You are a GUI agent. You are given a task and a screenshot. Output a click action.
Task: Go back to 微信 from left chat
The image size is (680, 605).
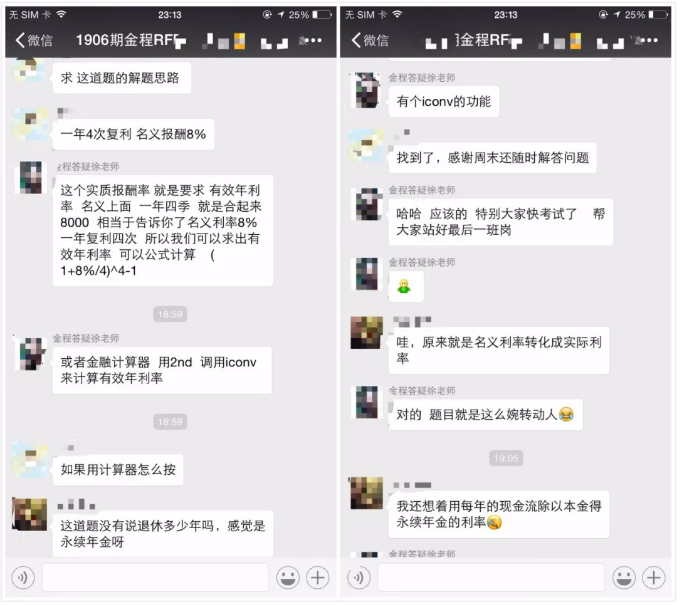click(34, 41)
